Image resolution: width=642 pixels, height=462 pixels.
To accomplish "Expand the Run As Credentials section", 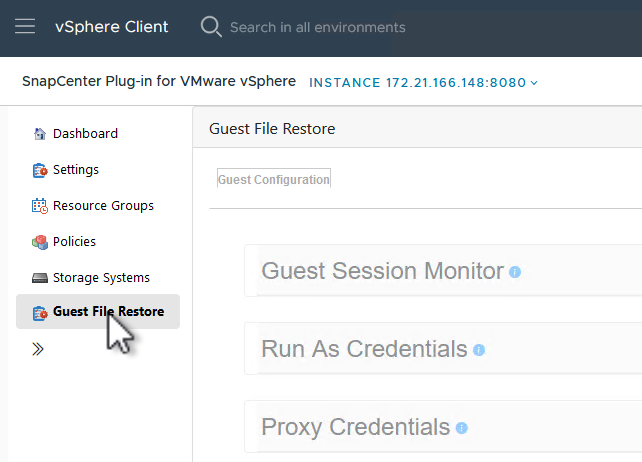I will 365,349.
